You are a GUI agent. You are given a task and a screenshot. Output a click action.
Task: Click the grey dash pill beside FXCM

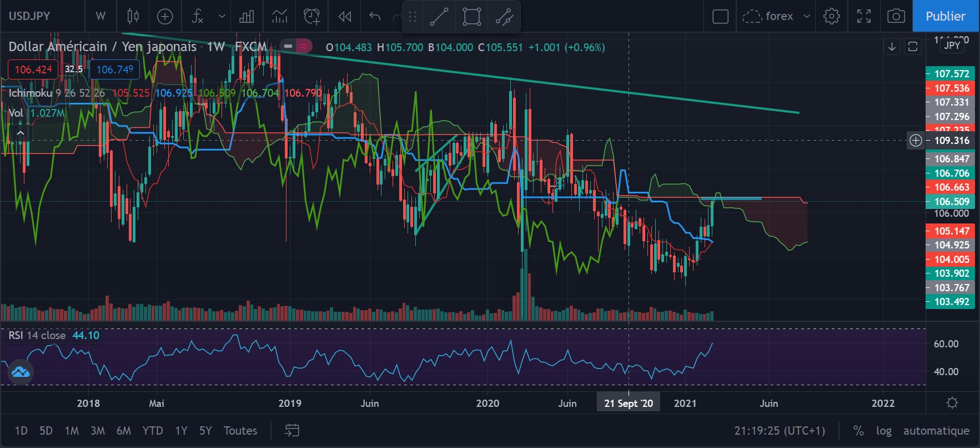(x=288, y=47)
